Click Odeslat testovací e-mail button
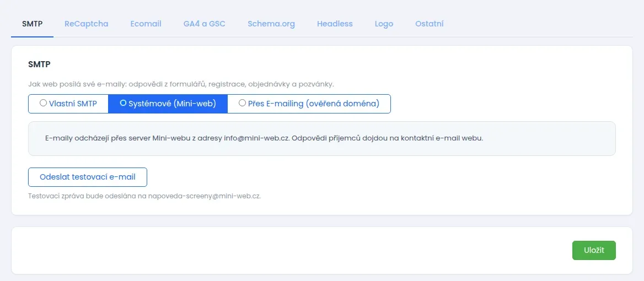 tap(88, 177)
